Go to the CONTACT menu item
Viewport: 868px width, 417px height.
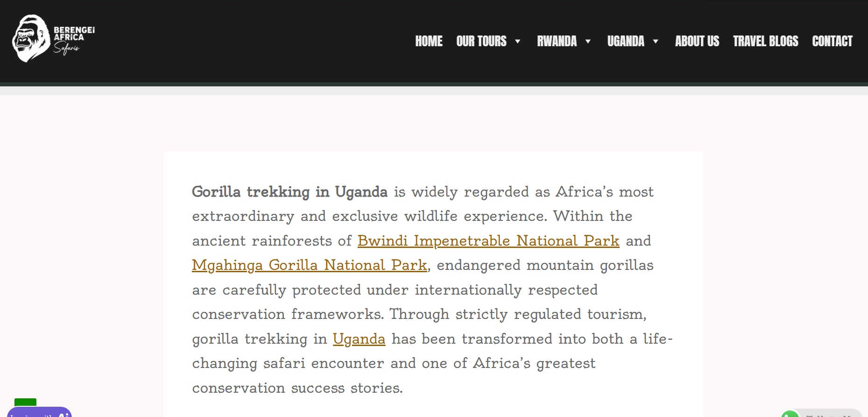coord(832,42)
